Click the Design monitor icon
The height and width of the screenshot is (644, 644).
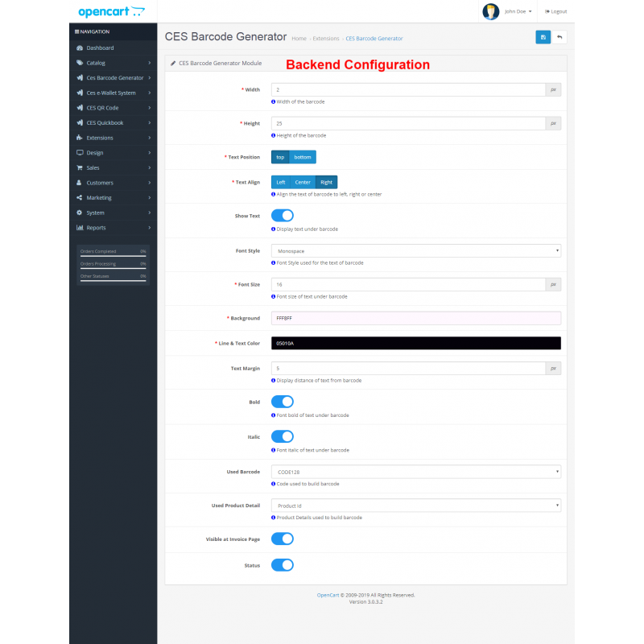pos(80,153)
